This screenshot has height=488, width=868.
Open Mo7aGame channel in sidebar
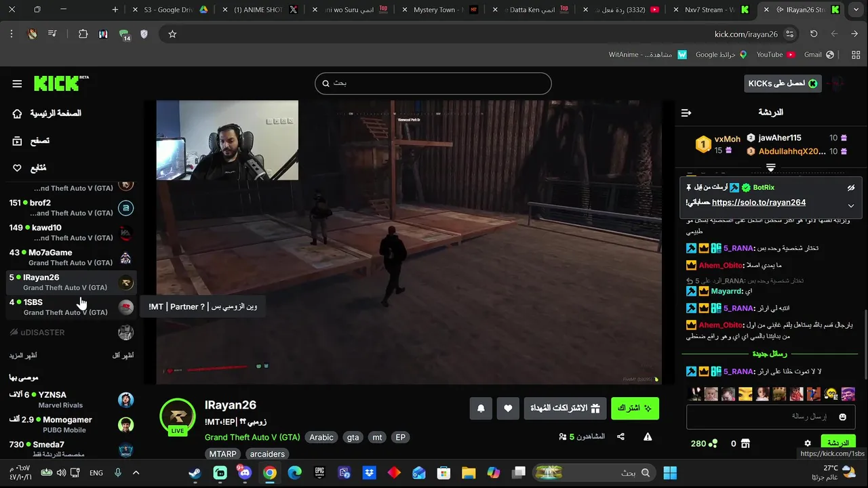coord(71,258)
